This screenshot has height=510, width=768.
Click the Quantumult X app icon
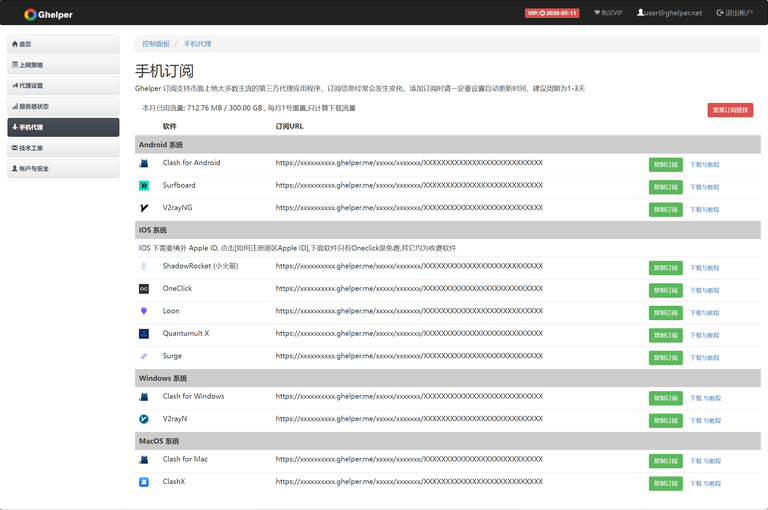point(144,334)
